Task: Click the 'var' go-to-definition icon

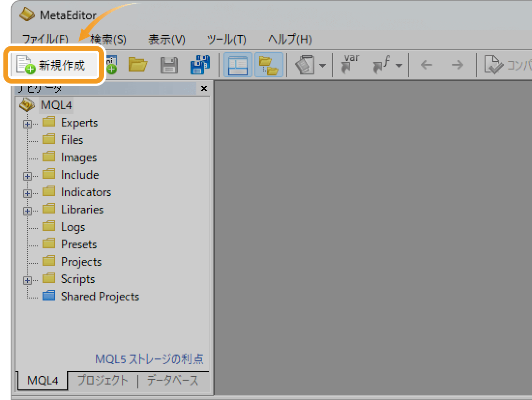Action: tap(350, 64)
